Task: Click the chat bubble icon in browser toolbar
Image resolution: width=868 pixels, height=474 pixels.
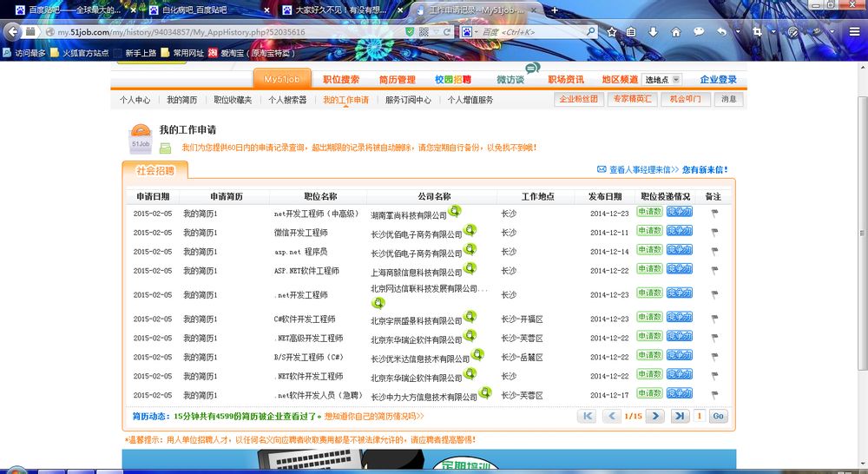Action: (699, 32)
